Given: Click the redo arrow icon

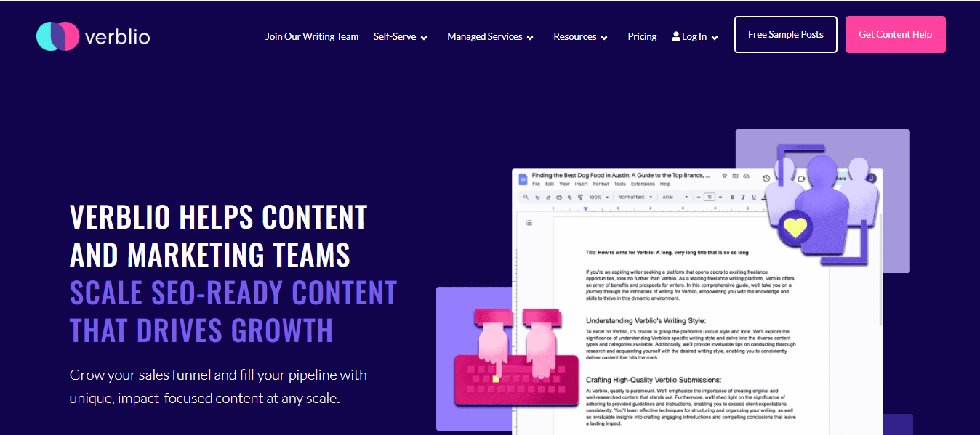Looking at the screenshot, I should click(548, 198).
